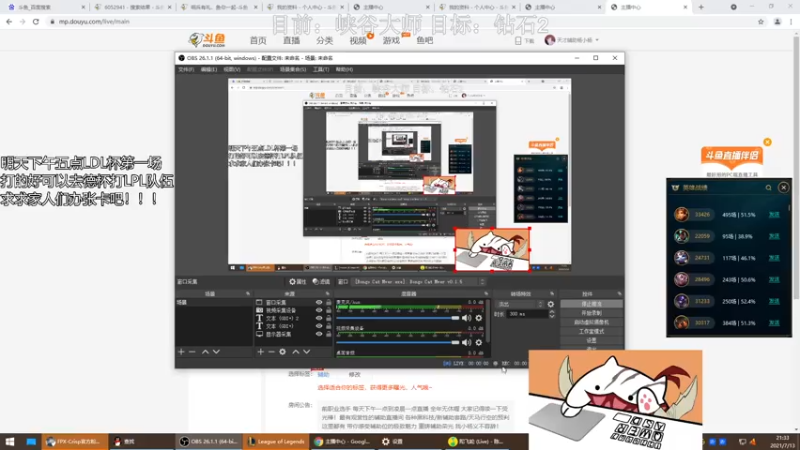The height and width of the screenshot is (450, 800).
Task: Open settings gear of the first mixer channel
Action: tap(479, 318)
